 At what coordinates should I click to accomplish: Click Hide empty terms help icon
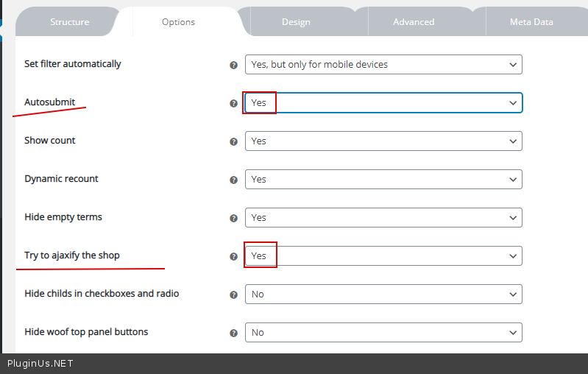[234, 218]
